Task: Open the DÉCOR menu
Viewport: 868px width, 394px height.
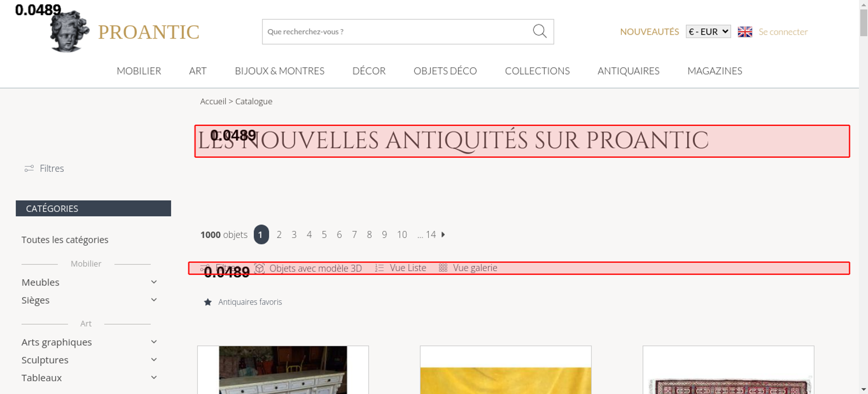Action: point(369,71)
